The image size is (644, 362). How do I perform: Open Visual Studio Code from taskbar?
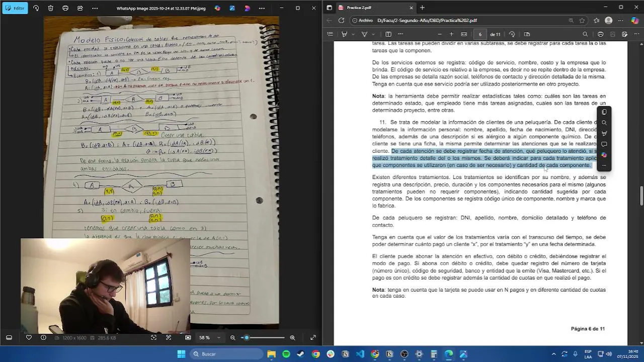360,354
